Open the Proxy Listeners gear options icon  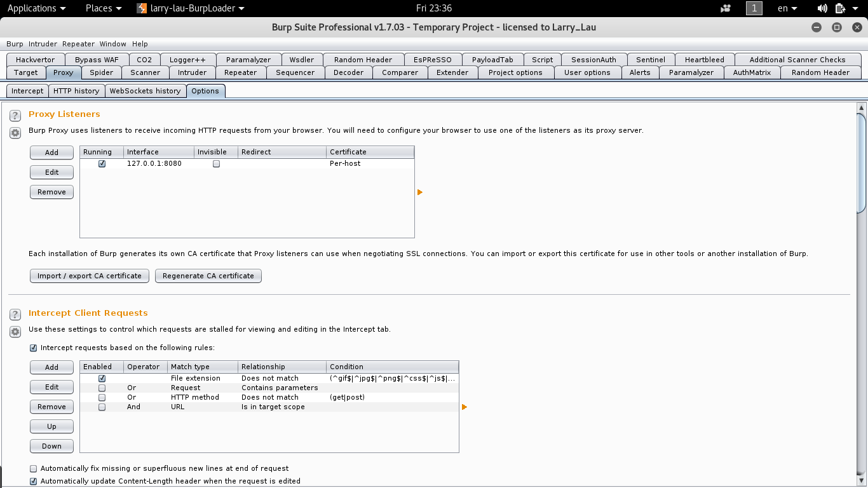pyautogui.click(x=15, y=133)
